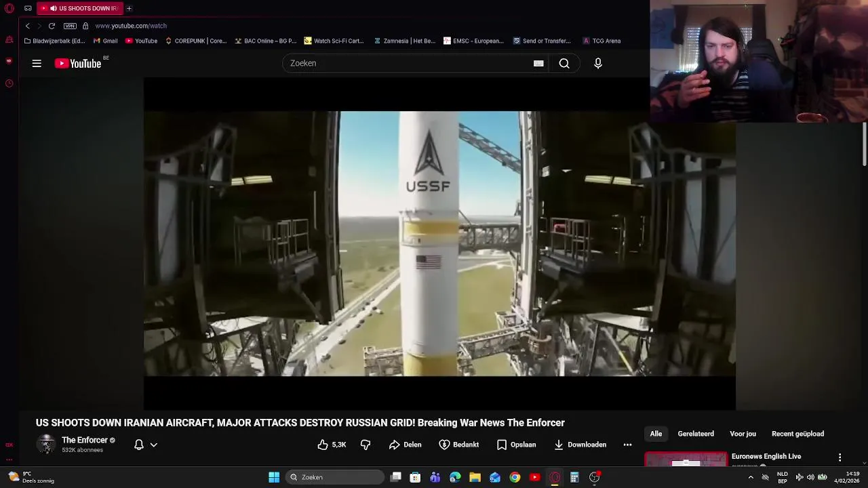
Task: Open Microsoft Teams from taskbar
Action: [435, 477]
